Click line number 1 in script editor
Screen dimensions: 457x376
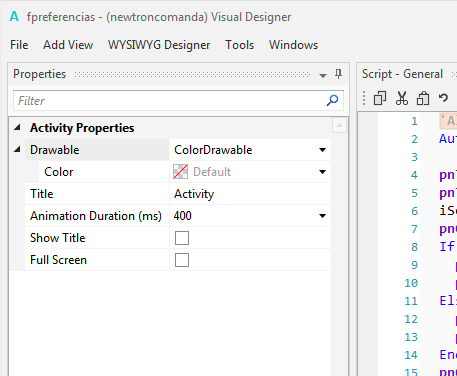click(414, 121)
